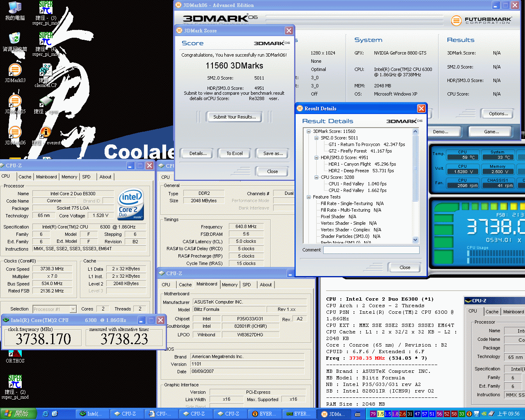Open the classical.CP desktop shortcut

coord(46,75)
